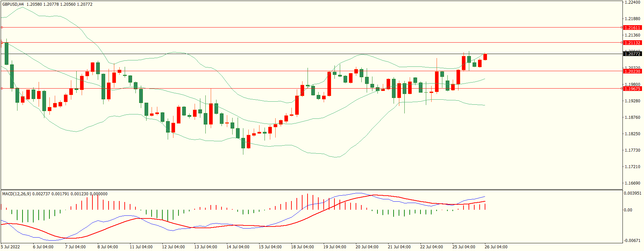The width and height of the screenshot is (644, 251).
Task: Click the 20 Jul 04:00 time label
Action: 367,247
